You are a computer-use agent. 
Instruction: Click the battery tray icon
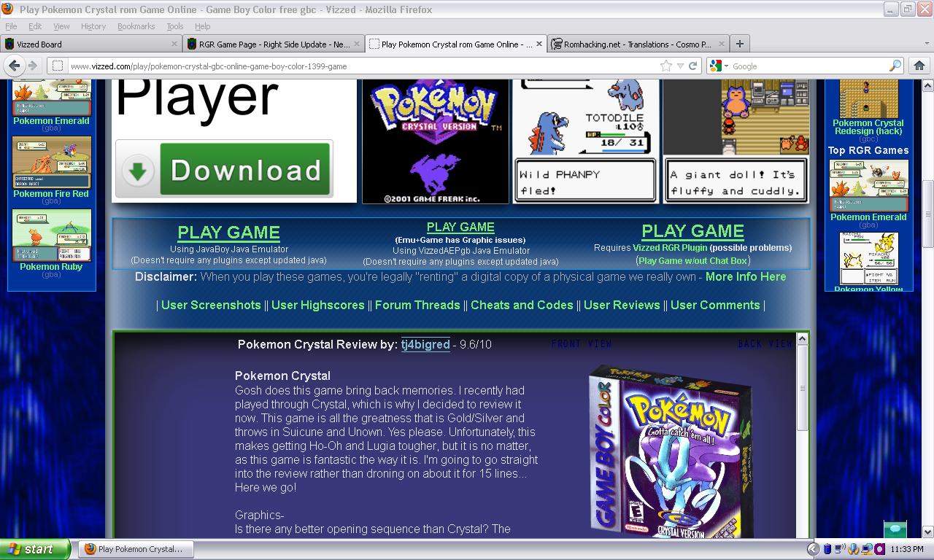point(827,549)
